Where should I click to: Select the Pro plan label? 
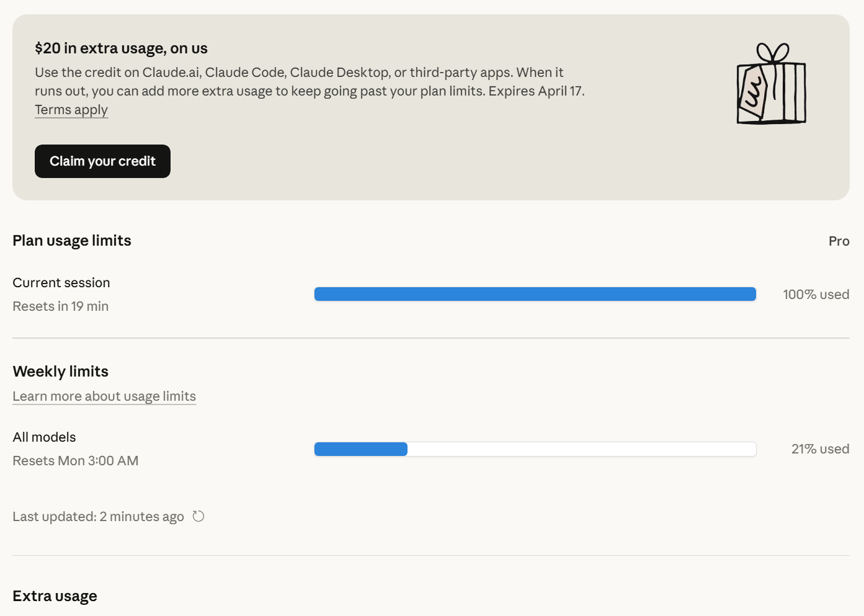tap(839, 241)
